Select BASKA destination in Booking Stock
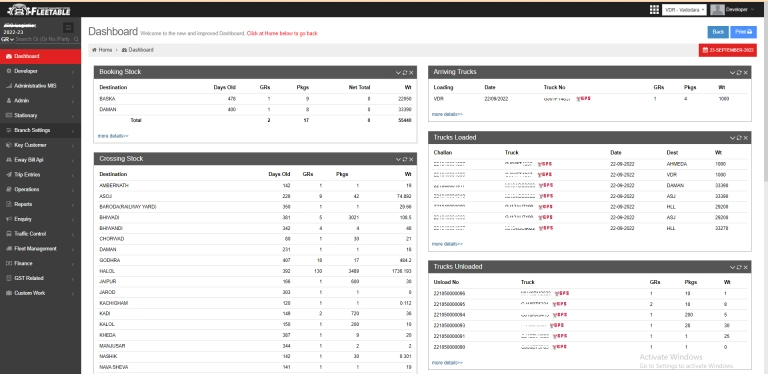The image size is (768, 374). (107, 99)
